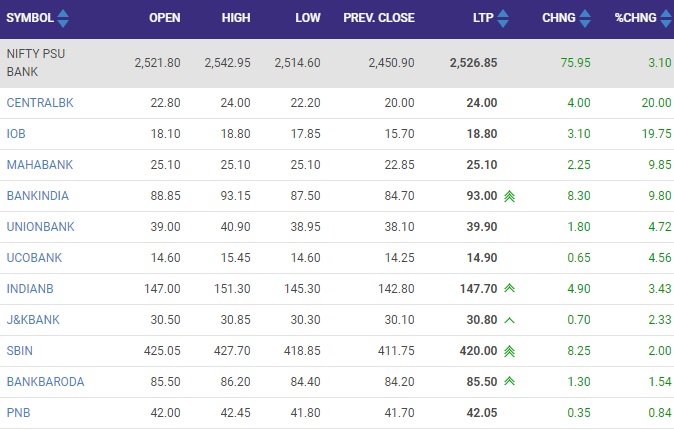Select INDIANB LTP value 147.70

[x=478, y=289]
